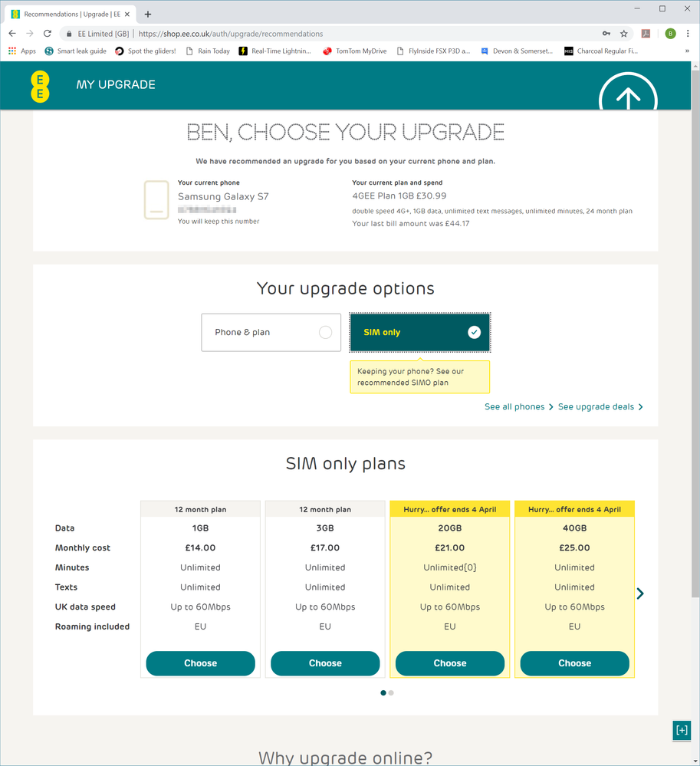The width and height of the screenshot is (700, 766).
Task: Select the SIM only option
Action: click(x=419, y=333)
